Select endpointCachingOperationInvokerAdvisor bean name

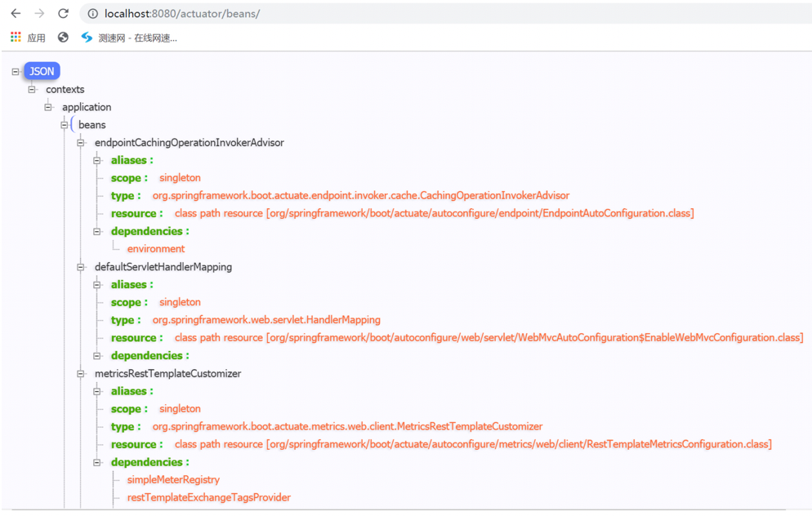[x=189, y=142]
